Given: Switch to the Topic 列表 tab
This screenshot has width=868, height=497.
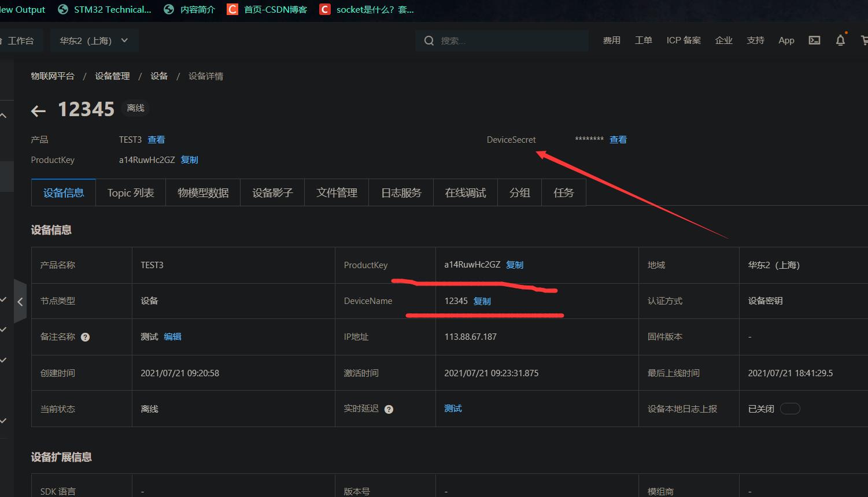Looking at the screenshot, I should 131,192.
